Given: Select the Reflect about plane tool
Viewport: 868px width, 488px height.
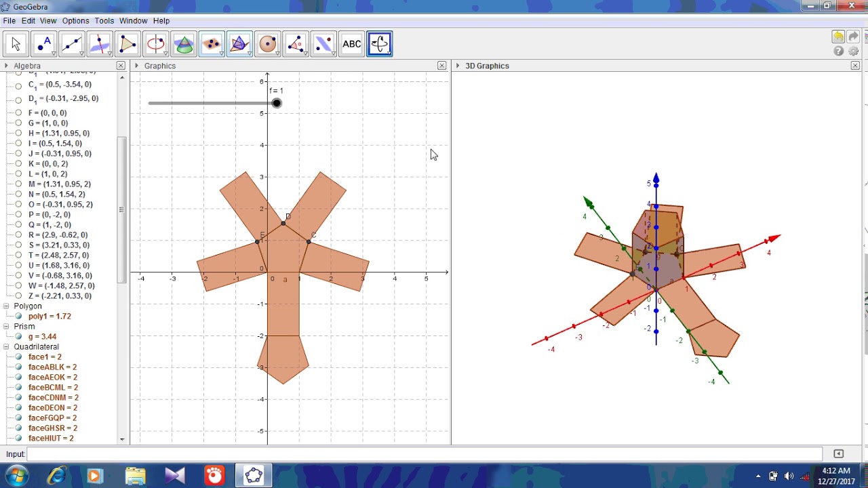Looking at the screenshot, I should [x=323, y=44].
